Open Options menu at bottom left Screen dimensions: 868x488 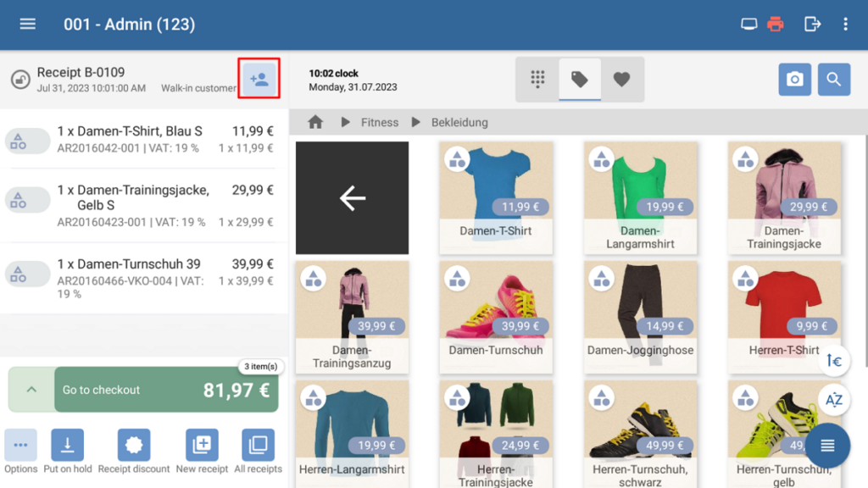(20, 452)
